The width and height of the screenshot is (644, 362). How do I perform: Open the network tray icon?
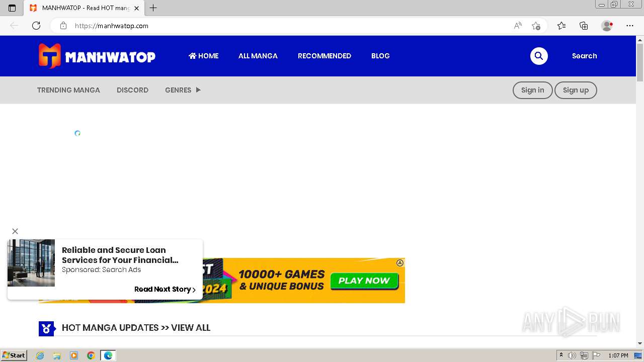(x=584, y=355)
